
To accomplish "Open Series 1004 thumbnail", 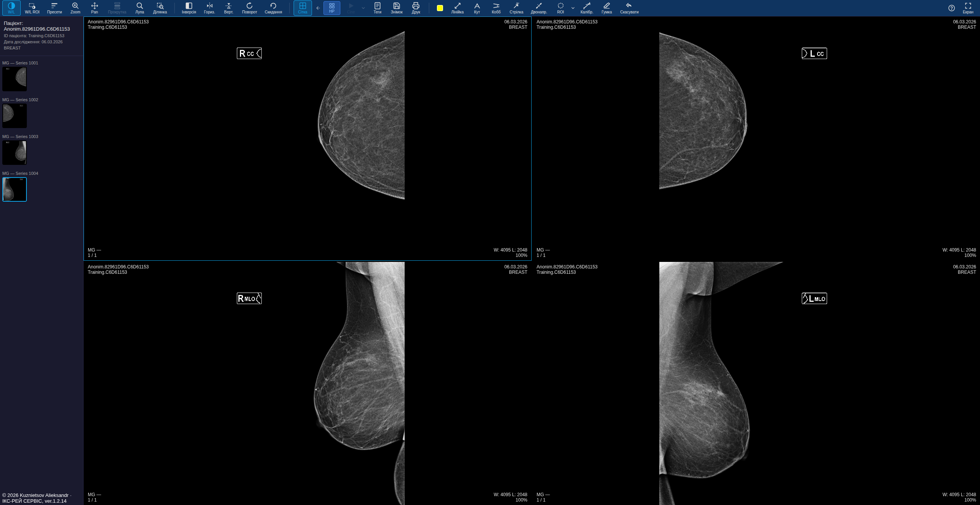I will (x=15, y=189).
